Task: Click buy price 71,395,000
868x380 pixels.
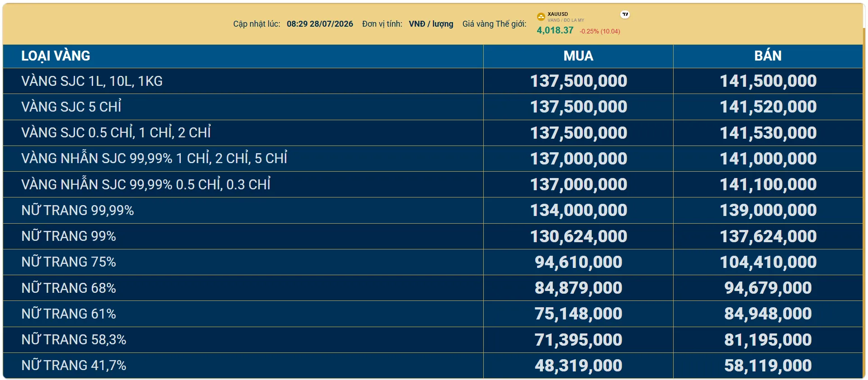Action: pos(579,340)
